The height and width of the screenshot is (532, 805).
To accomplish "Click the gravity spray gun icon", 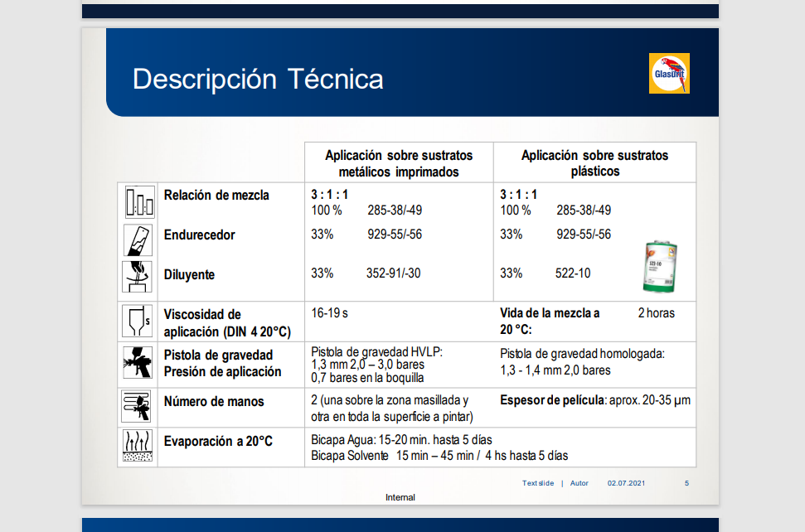I will point(138,362).
